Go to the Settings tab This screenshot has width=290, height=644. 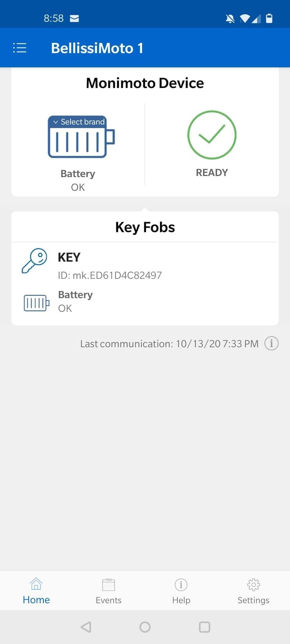[253, 590]
